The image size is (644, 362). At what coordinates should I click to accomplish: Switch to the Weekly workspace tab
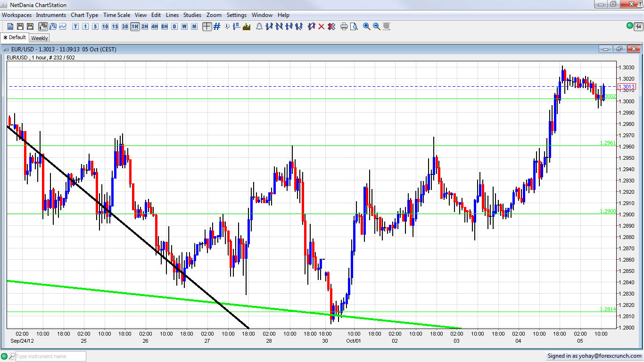coord(40,38)
